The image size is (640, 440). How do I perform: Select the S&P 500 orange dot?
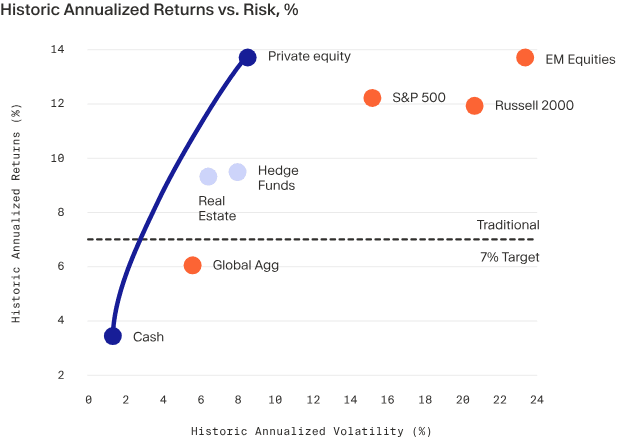click(372, 98)
